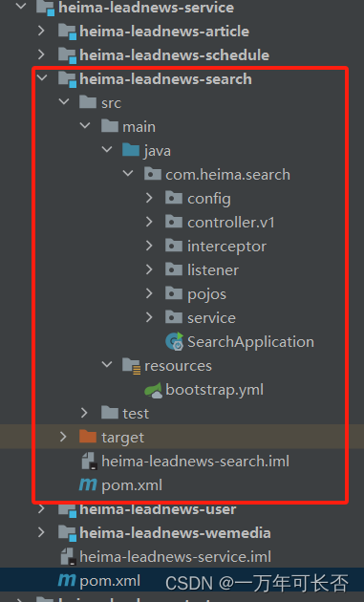Select the heima-leadnews-wemedia module label
The height and width of the screenshot is (602, 364).
(x=175, y=533)
